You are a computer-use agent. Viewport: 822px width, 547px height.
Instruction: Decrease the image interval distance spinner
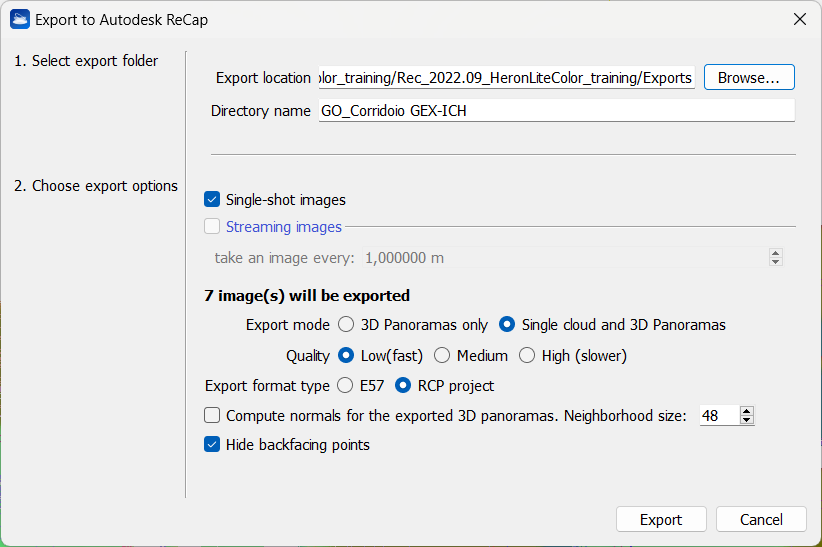[776, 262]
